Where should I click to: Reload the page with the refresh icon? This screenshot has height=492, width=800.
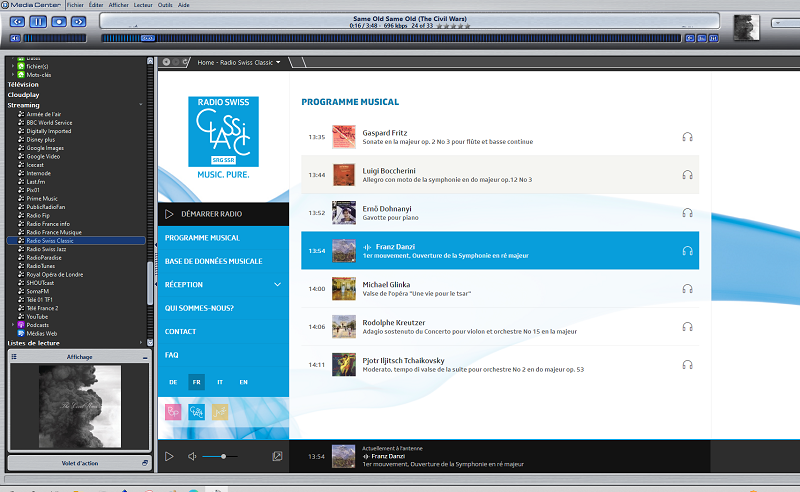pyautogui.click(x=186, y=62)
